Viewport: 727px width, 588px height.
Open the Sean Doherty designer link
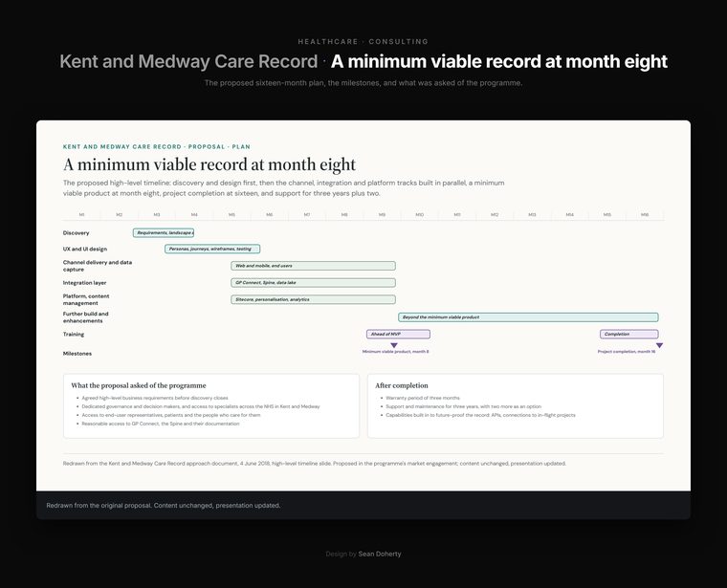[379, 554]
